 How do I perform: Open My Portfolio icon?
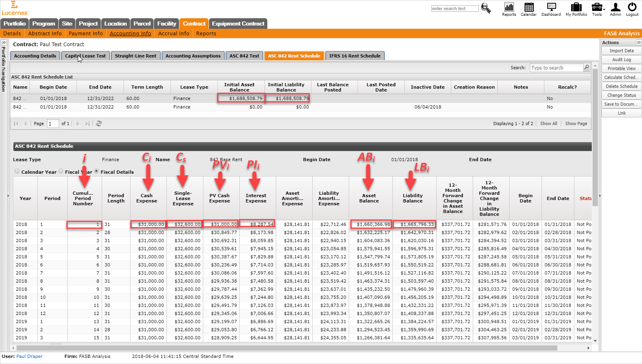coord(576,9)
